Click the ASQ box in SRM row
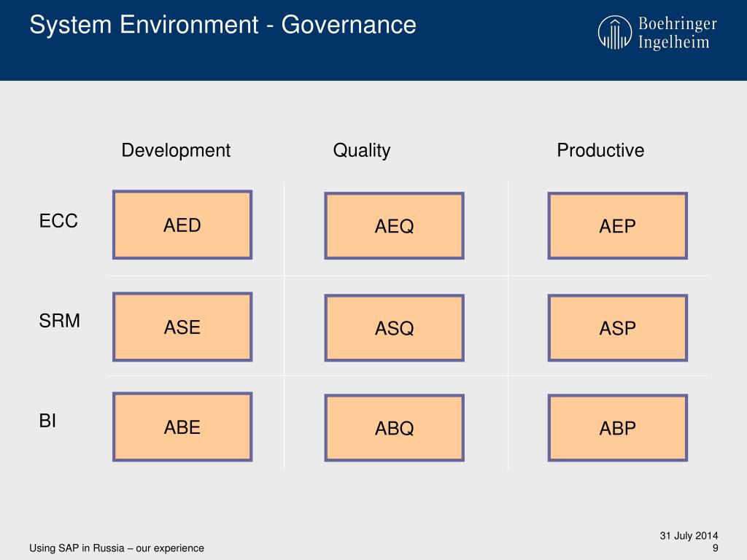 (x=394, y=327)
